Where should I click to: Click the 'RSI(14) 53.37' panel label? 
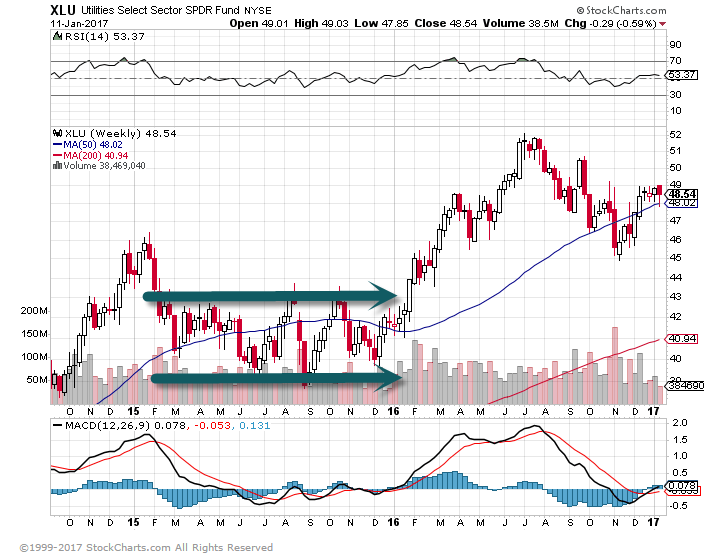[105, 36]
